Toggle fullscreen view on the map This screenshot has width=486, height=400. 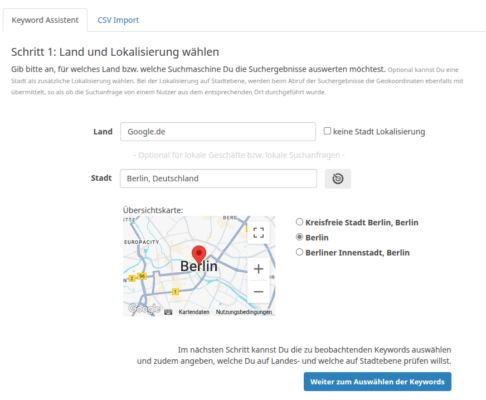click(x=258, y=233)
